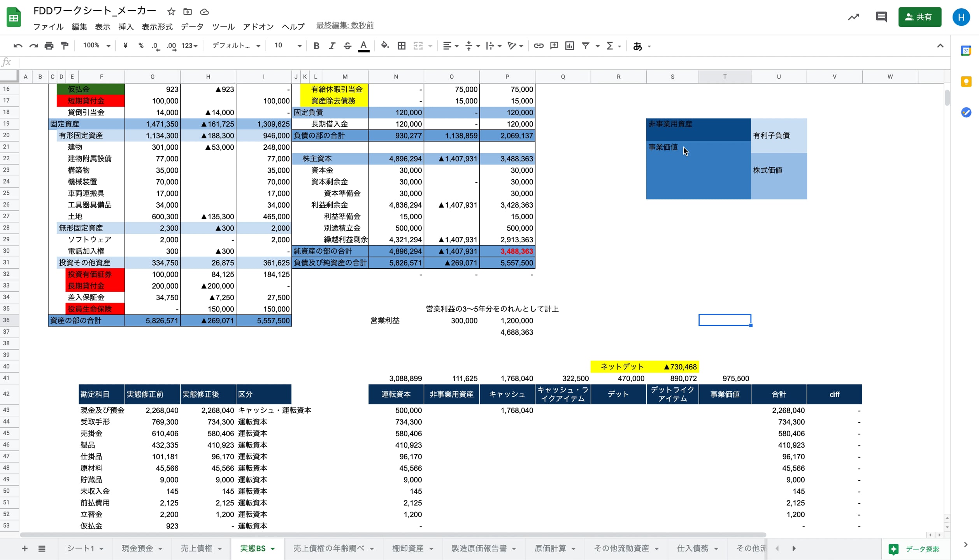Toggle bold formatting
Viewport: 979px width, 560px height.
316,46
